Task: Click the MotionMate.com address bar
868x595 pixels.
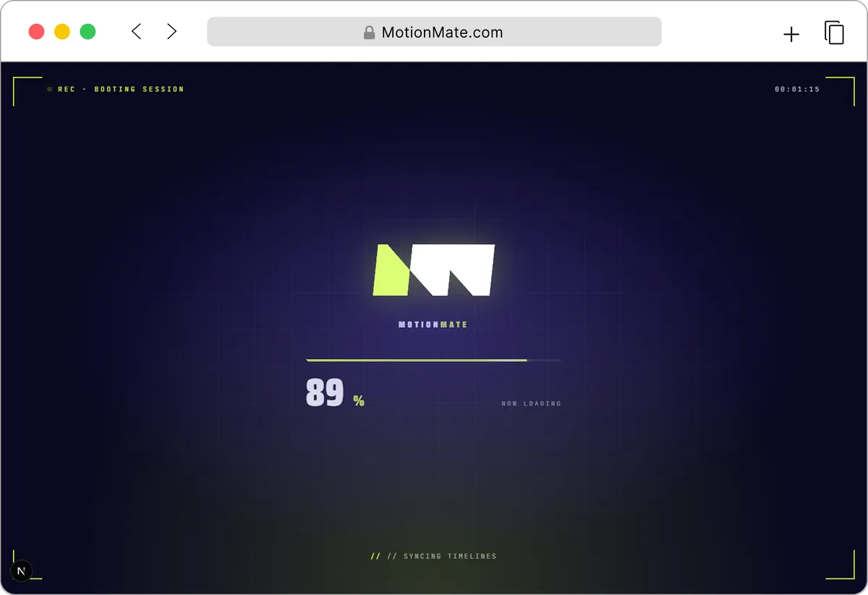Action: pyautogui.click(x=434, y=32)
